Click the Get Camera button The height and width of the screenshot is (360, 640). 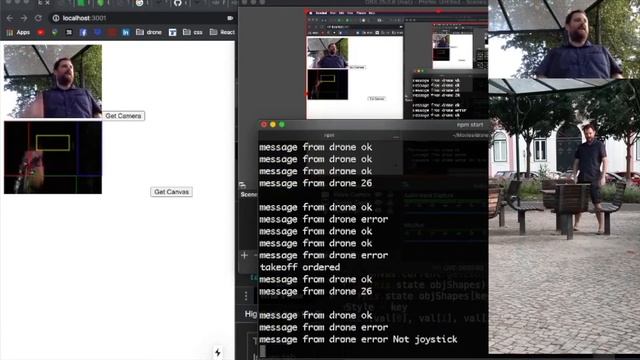click(x=123, y=116)
